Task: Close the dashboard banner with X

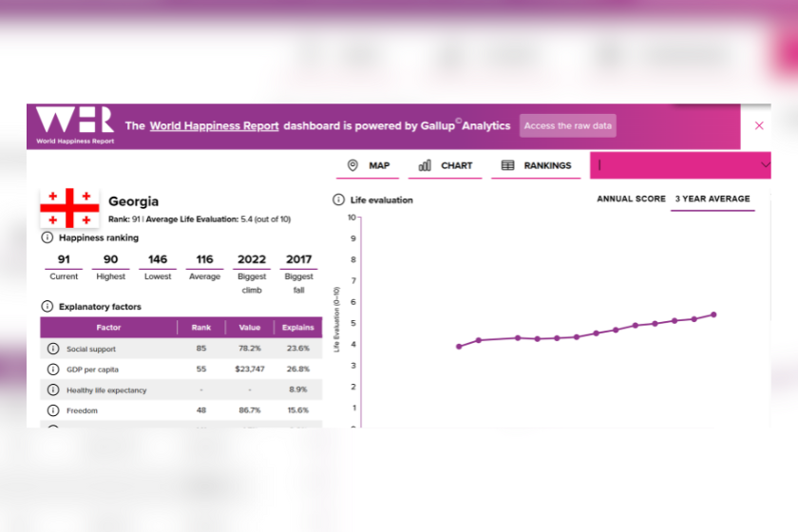Action: point(759,125)
